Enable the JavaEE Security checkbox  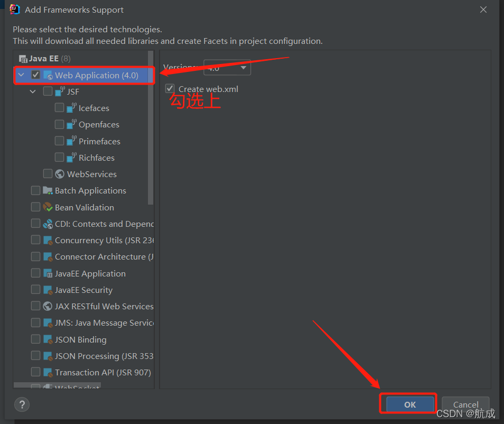pos(36,290)
